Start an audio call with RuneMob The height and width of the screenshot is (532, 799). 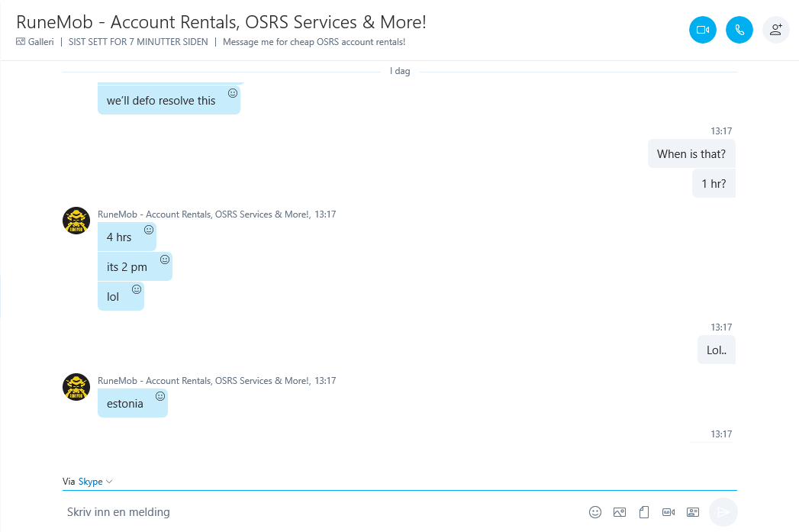click(x=739, y=30)
